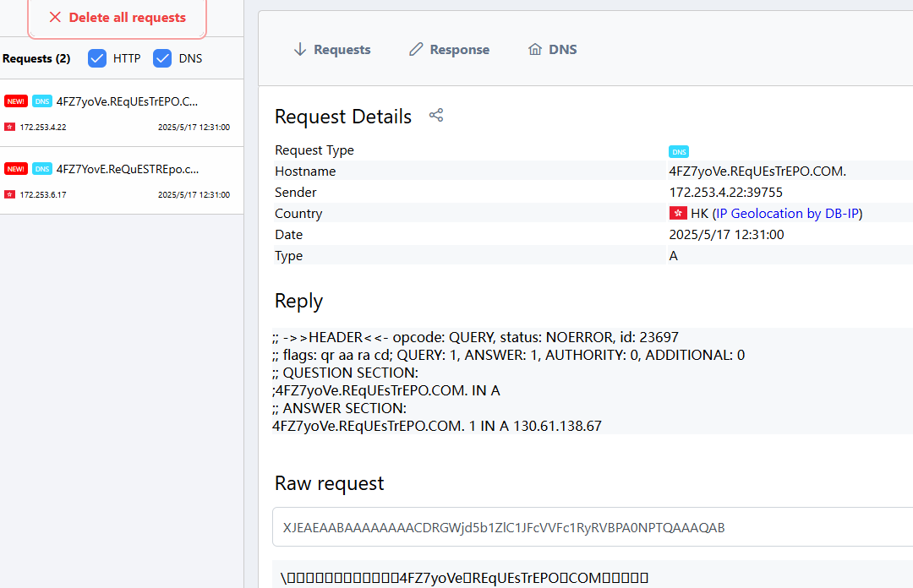Screen dimensions: 913x588
Task: Open the Requests tab
Action: [x=331, y=50]
